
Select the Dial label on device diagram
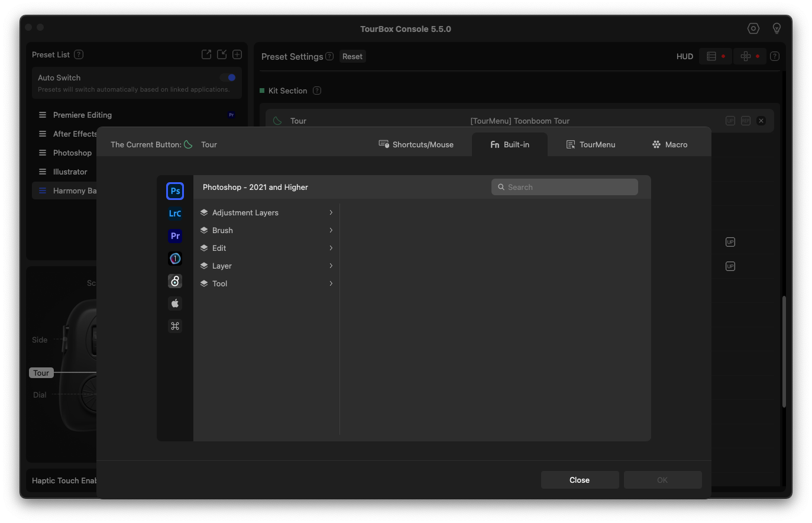click(x=40, y=395)
